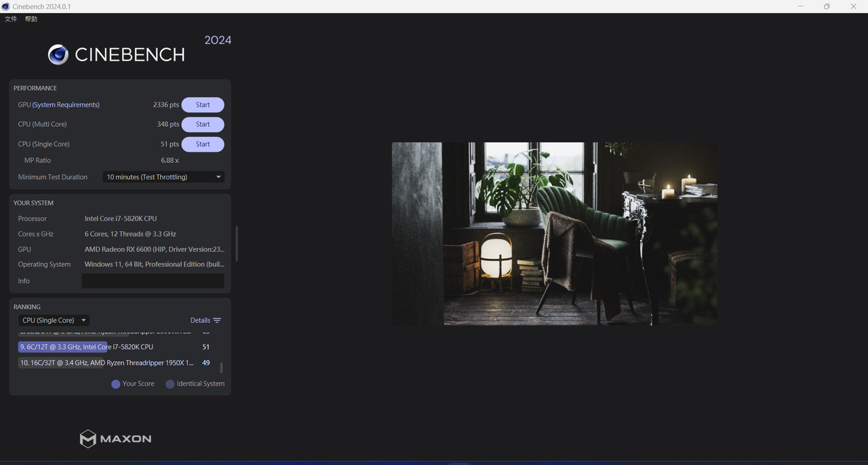Click the Details filter lines icon
Screen dimensions: 868x465
tap(217, 321)
